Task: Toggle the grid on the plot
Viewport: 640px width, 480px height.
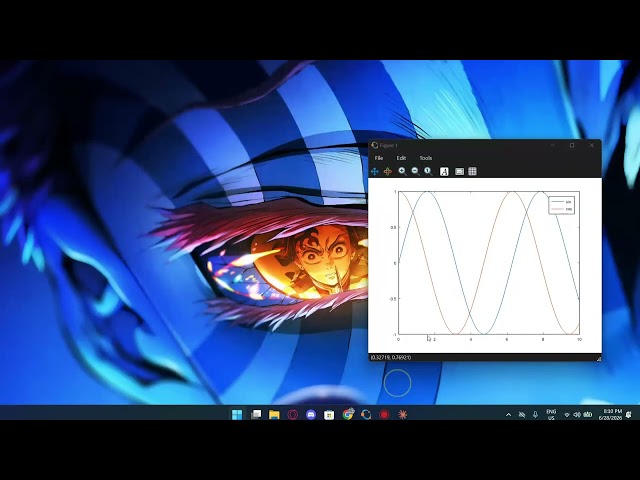Action: pos(472,171)
